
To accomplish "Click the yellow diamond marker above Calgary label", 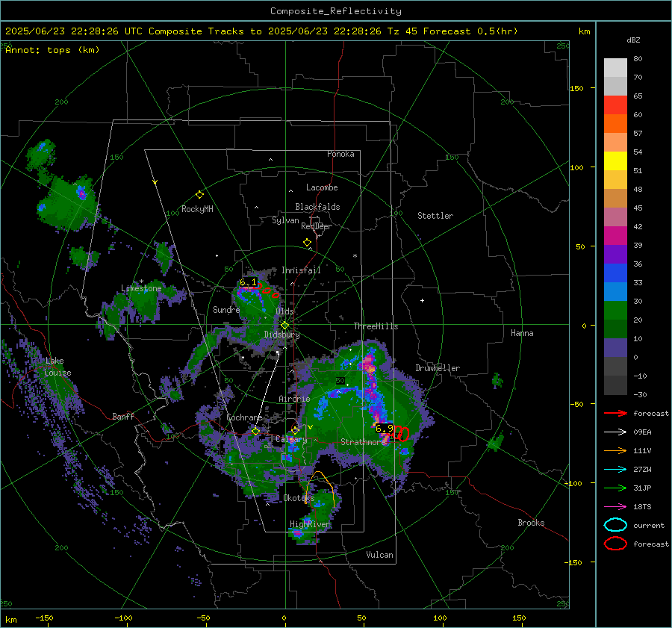I will click(x=295, y=430).
